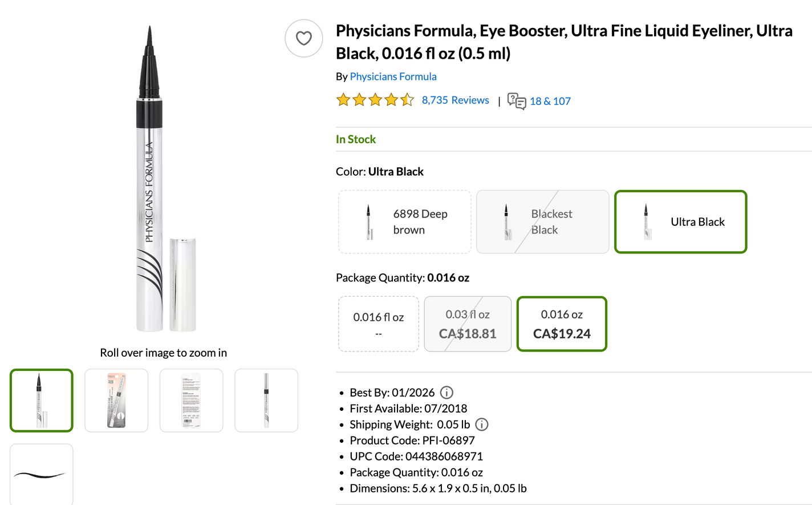Screen dimensions: 812x505
Task: Open the 18 & 107 questions link
Action: (x=550, y=102)
